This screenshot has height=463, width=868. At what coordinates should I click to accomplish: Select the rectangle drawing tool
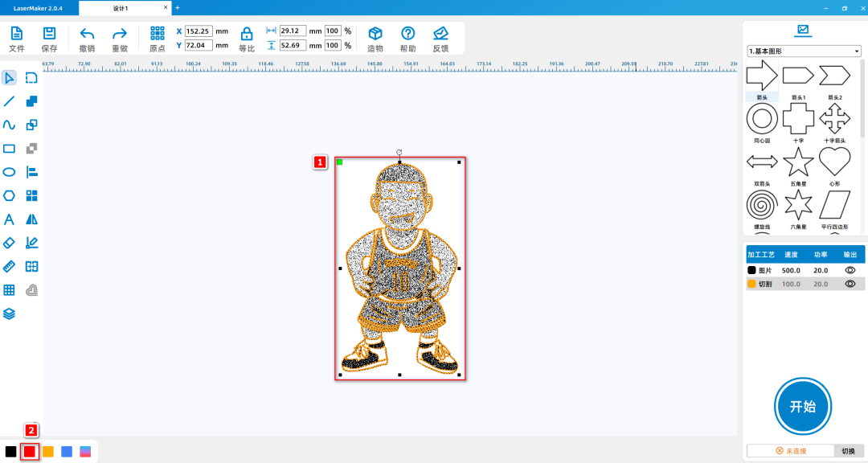pyautogui.click(x=10, y=149)
